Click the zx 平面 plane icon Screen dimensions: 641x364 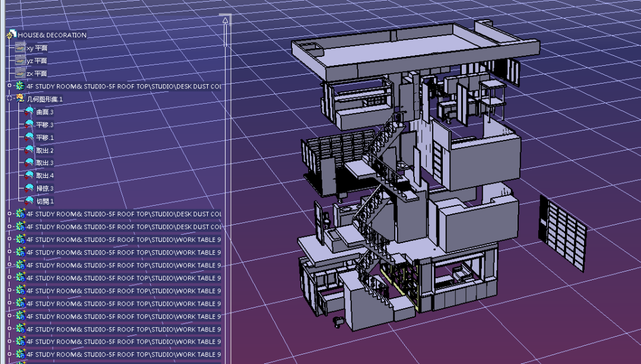[20, 73]
